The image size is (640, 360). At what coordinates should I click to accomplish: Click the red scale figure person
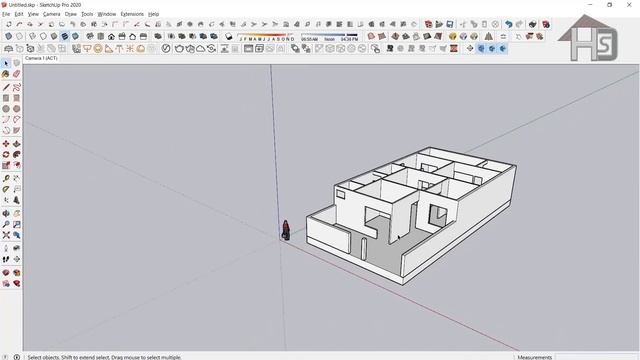coord(286,230)
